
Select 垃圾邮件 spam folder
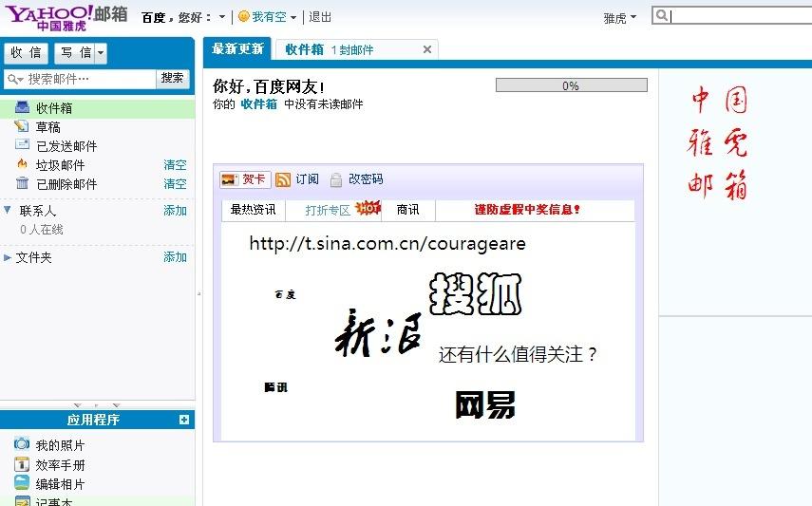pos(60,165)
